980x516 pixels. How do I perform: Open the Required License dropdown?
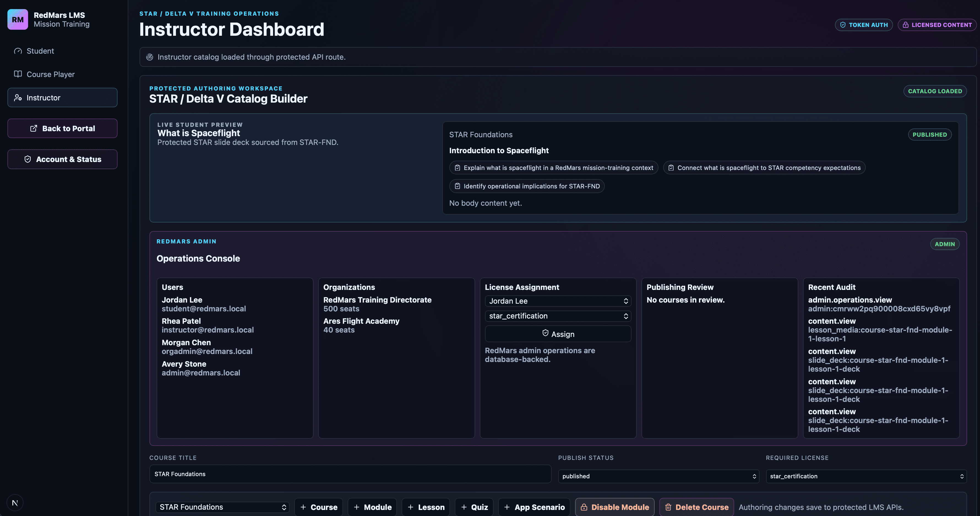[866, 476]
